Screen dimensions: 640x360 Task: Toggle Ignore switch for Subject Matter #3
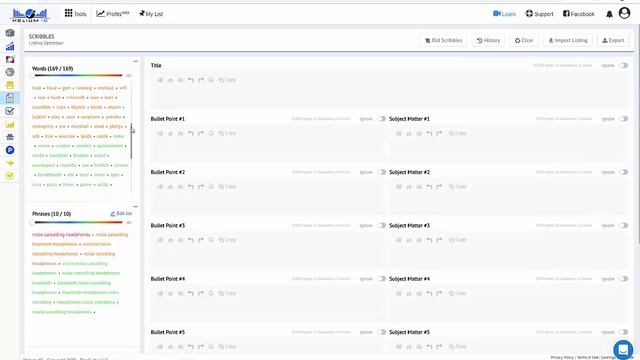(623, 225)
